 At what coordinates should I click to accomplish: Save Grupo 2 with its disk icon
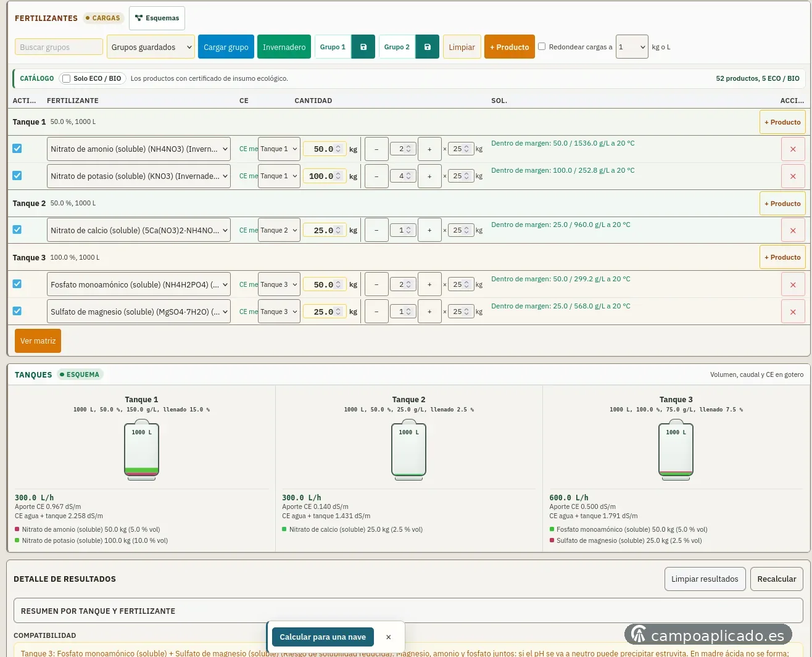pos(428,47)
